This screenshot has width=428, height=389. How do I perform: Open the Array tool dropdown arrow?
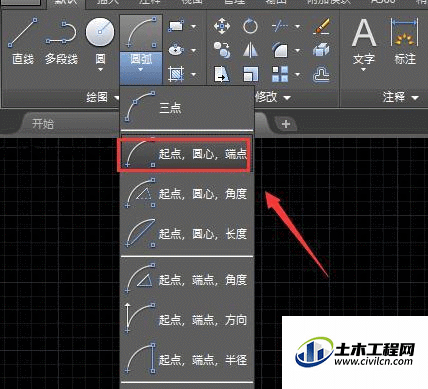pos(297,74)
